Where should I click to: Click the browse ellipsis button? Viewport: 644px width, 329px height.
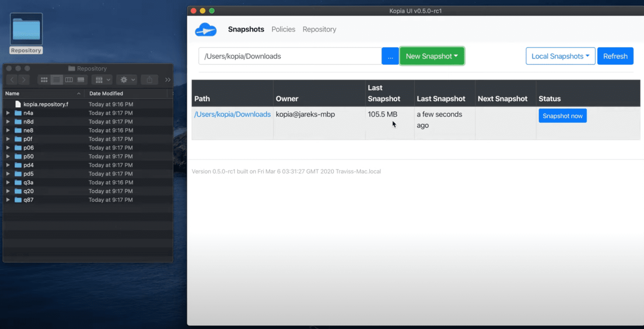(390, 56)
